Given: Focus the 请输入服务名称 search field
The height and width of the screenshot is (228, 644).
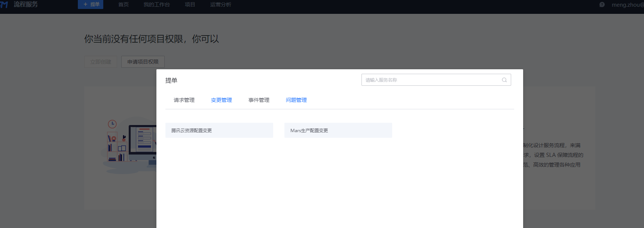Looking at the screenshot, I should [x=436, y=80].
